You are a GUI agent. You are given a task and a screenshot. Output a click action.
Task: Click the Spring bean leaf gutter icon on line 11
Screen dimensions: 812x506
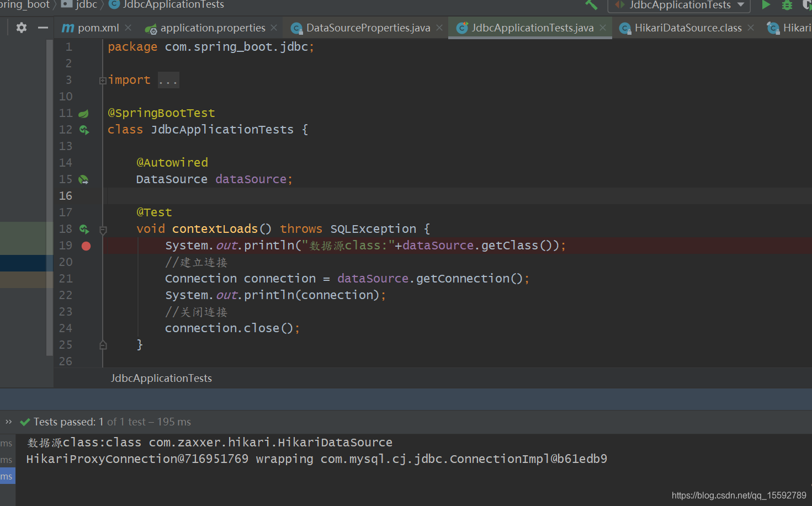click(83, 114)
